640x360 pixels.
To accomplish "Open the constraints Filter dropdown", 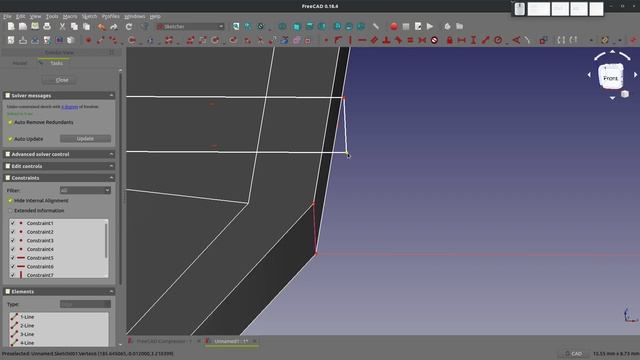I will [x=85, y=190].
